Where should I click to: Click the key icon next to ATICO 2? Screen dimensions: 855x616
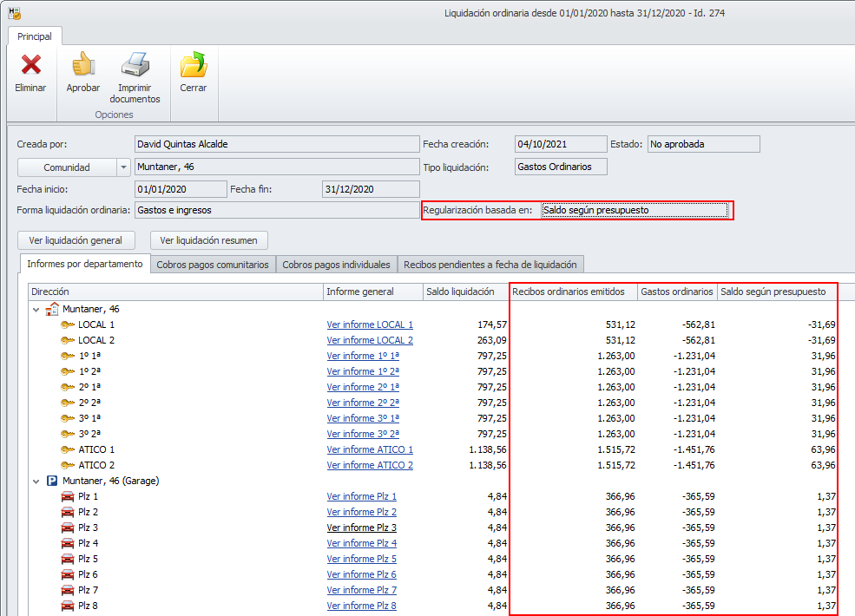(66, 465)
